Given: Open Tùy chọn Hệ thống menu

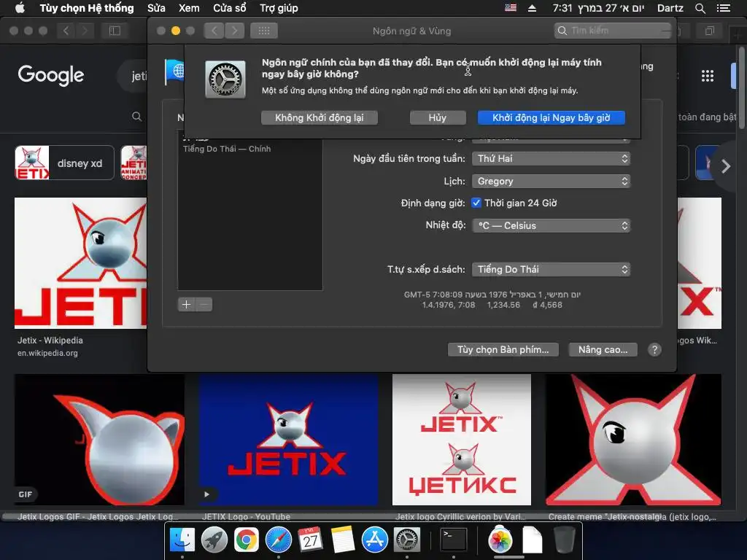Looking at the screenshot, I should (87, 8).
